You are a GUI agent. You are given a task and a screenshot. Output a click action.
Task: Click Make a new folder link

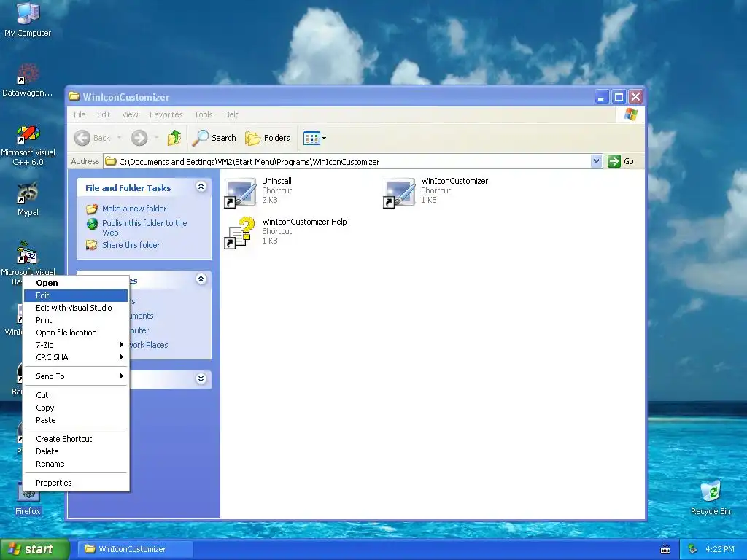pos(134,209)
